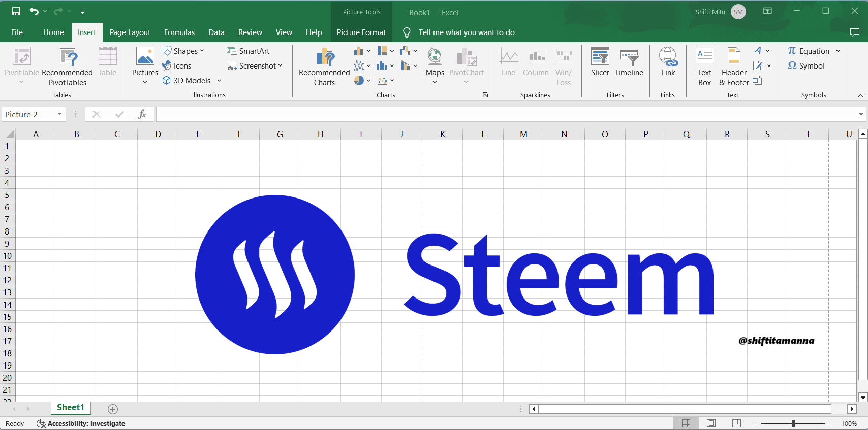Switch to the Home tab

(53, 32)
